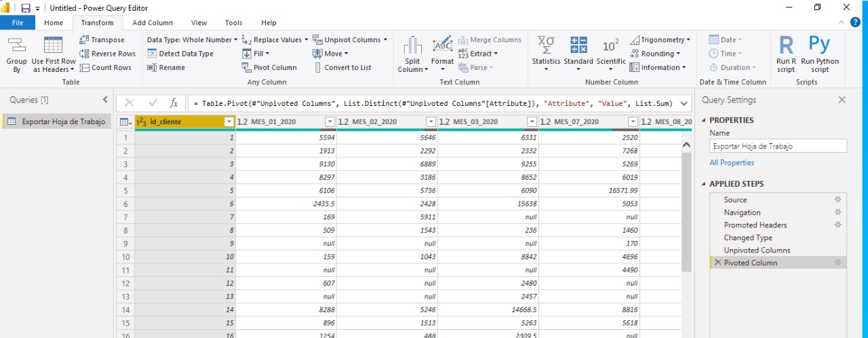Open the Move dropdown

pos(330,54)
